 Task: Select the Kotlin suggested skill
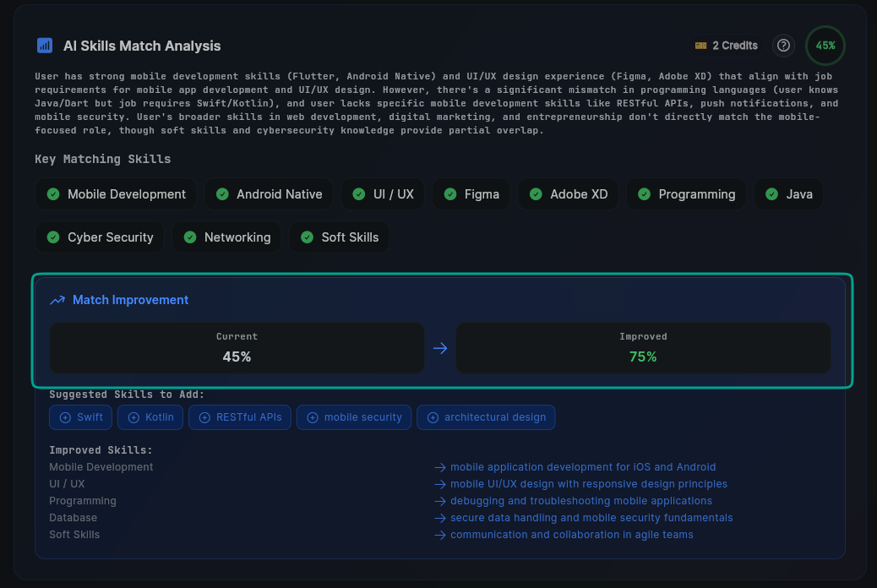(150, 416)
